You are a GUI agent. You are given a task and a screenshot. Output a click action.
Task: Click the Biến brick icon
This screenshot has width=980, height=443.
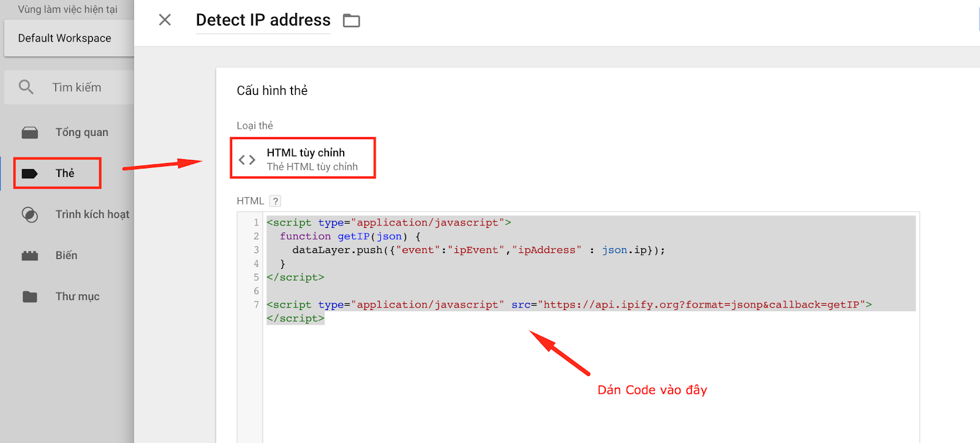click(x=30, y=256)
